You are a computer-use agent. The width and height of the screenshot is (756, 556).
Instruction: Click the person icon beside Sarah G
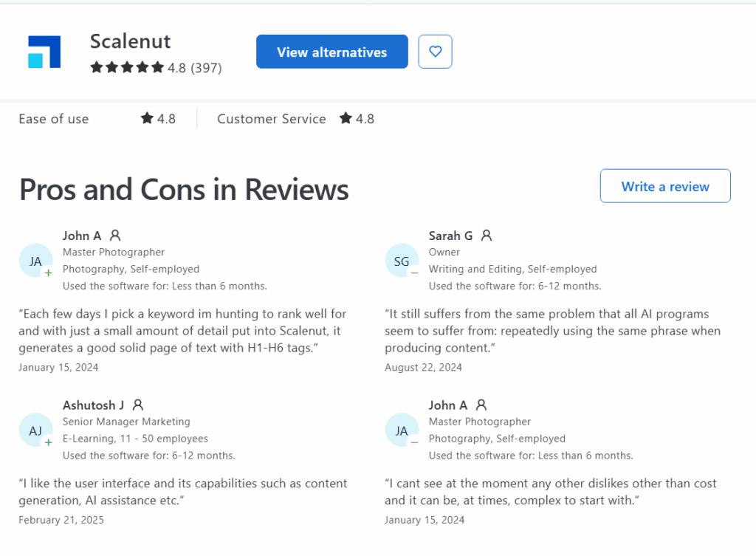[487, 235]
